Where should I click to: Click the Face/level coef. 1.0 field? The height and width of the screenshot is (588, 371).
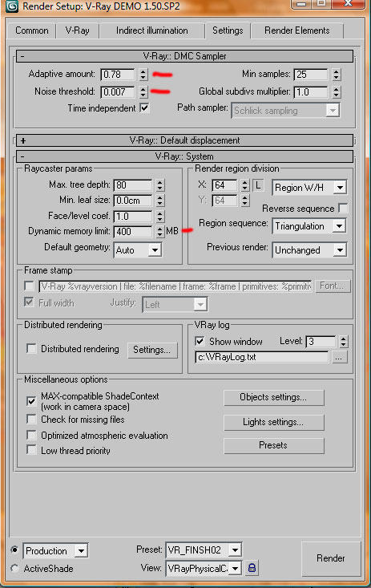point(133,216)
